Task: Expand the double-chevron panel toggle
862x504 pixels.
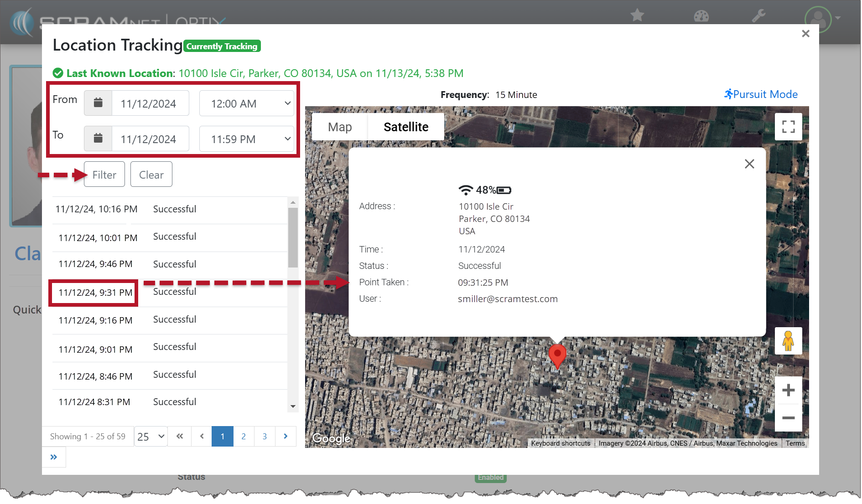Action: point(54,457)
